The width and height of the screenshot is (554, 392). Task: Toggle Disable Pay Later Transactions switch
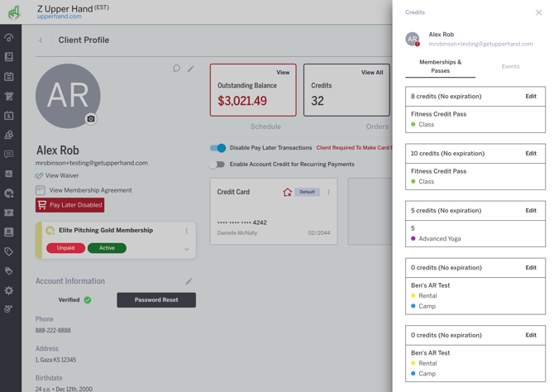[217, 148]
